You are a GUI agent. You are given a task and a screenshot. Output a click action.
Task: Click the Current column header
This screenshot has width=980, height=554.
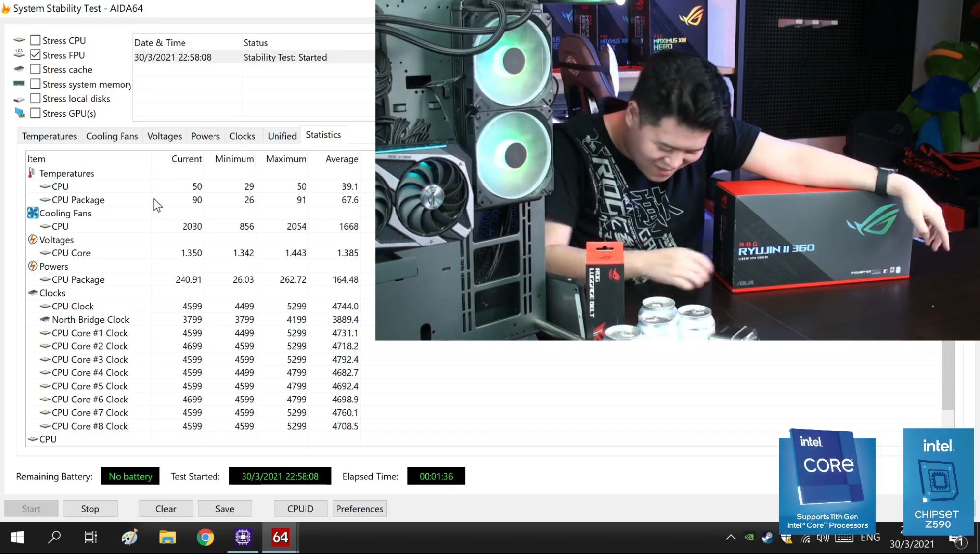(186, 159)
